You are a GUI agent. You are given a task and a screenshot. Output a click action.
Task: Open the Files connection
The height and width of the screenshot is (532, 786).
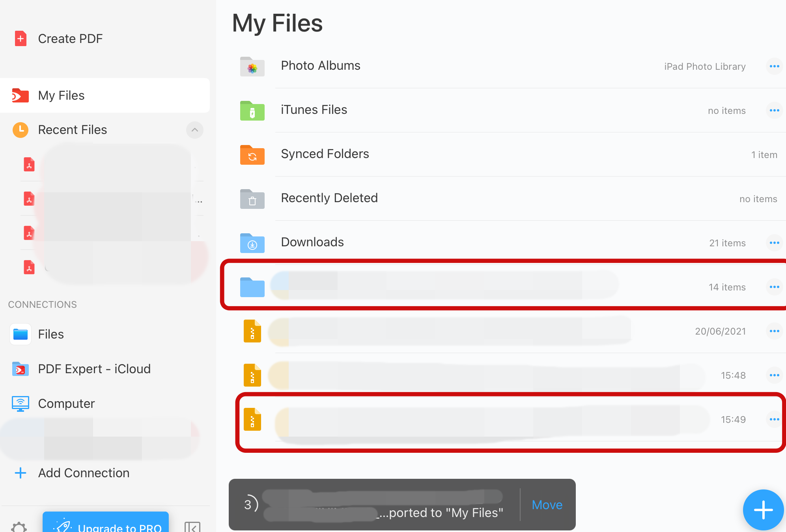click(50, 334)
